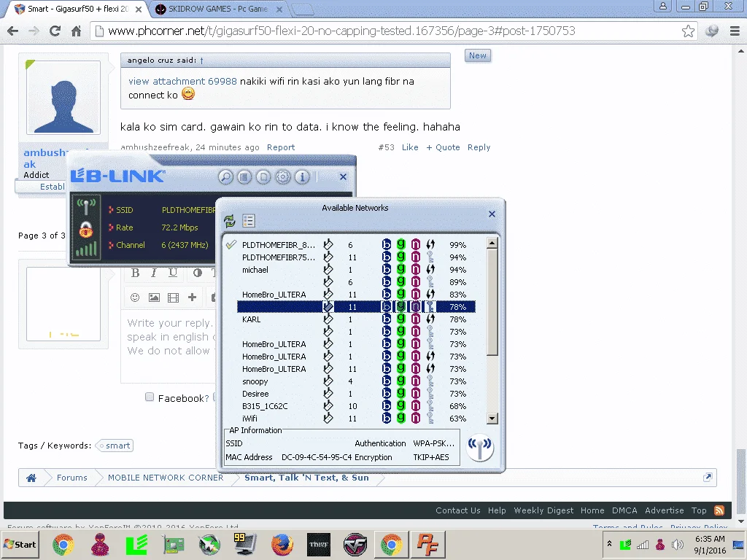Open the LB-LINK search networks icon
Screen dimensions: 747x560
[x=225, y=177]
